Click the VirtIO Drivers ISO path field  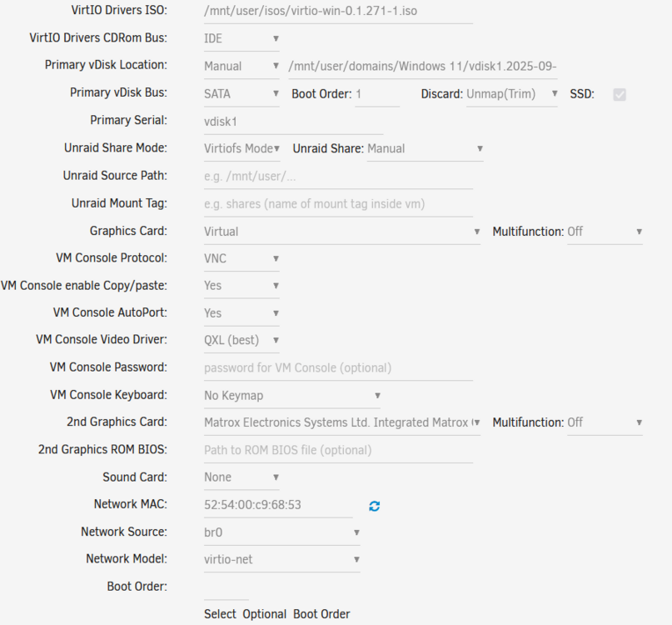(339, 11)
